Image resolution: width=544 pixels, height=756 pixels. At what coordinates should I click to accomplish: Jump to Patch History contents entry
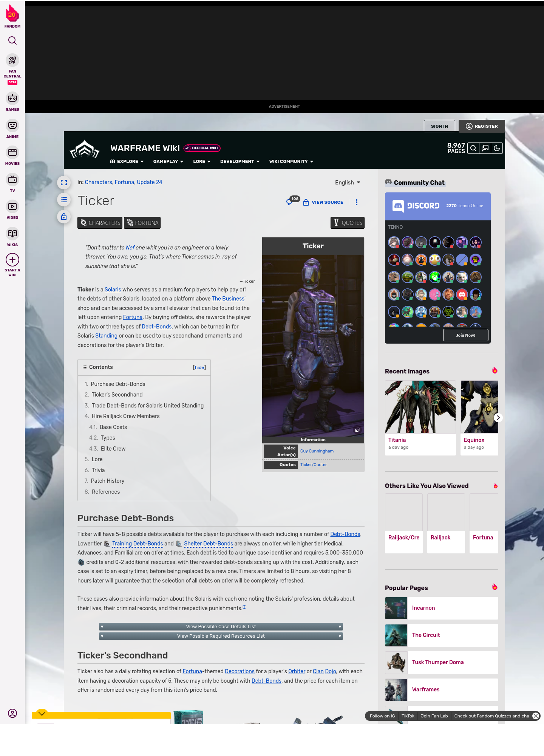[108, 481]
